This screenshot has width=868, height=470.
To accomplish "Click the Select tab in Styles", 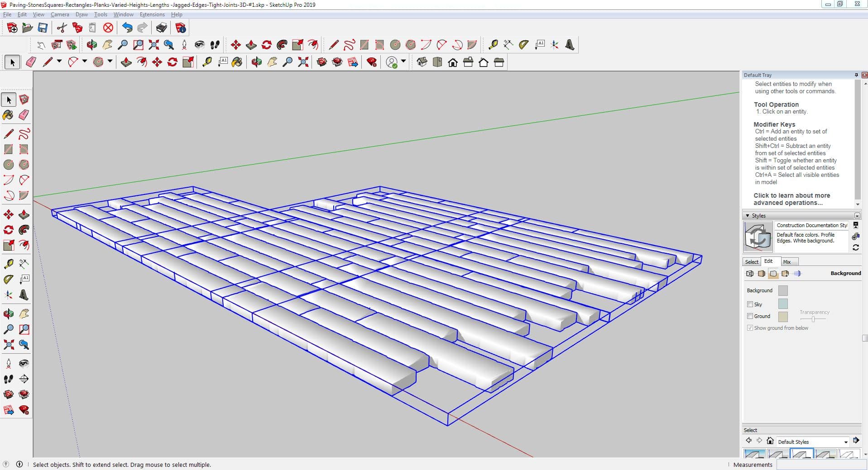I will coord(752,262).
